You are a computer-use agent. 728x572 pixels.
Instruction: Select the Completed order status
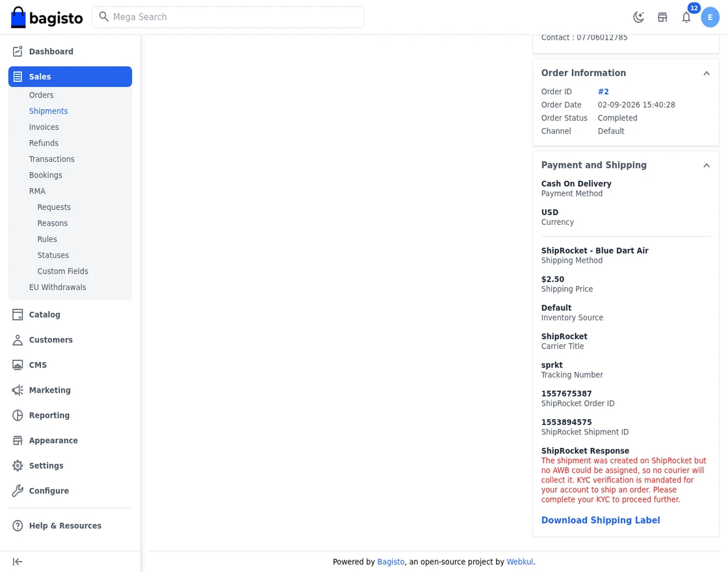(617, 118)
